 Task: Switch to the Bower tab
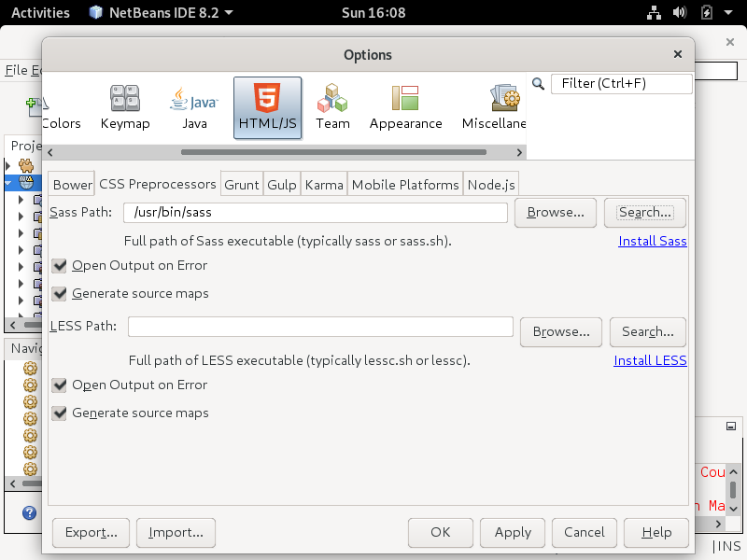[73, 185]
